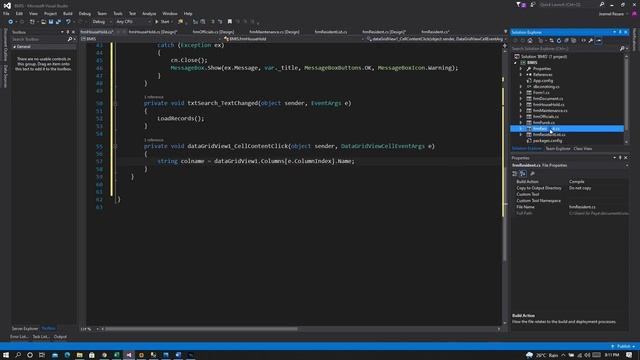Image resolution: width=640 pixels, height=360 pixels.
Task: Select App.config in Solution Explorer
Action: [x=543, y=81]
